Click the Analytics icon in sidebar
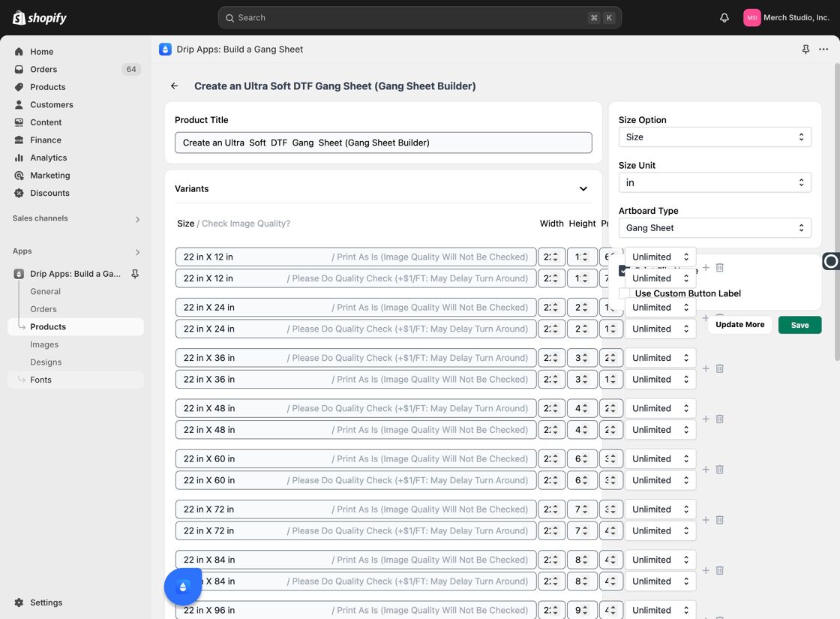840x619 pixels. pos(19,158)
